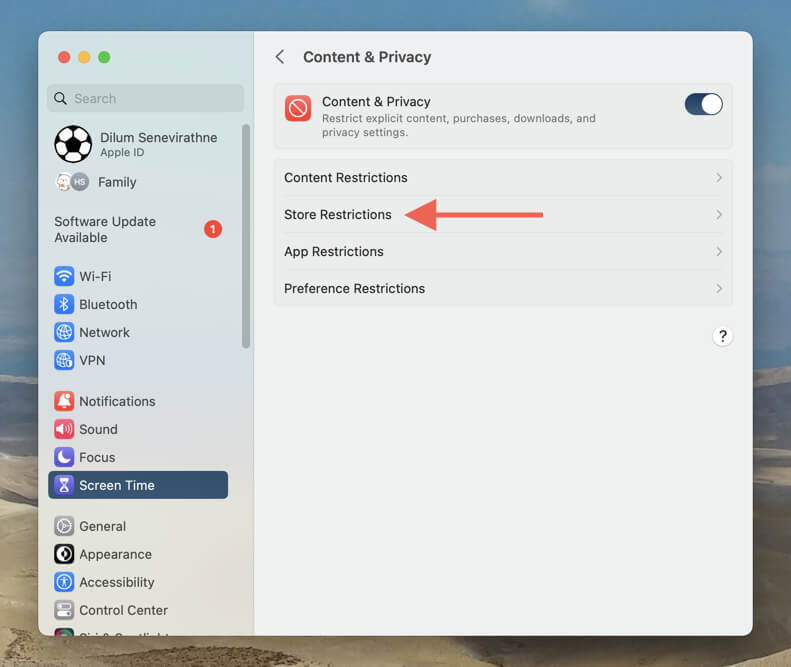Click the Notifications bell icon

[64, 401]
